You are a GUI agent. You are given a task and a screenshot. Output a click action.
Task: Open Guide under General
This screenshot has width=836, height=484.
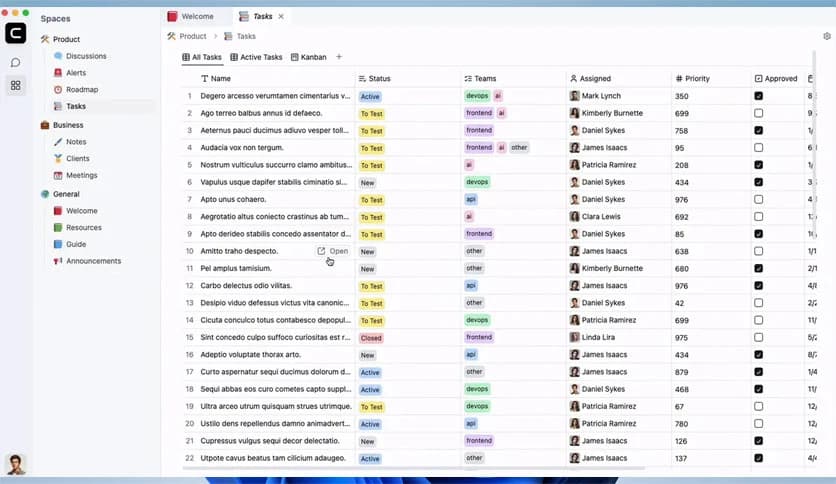[76, 244]
